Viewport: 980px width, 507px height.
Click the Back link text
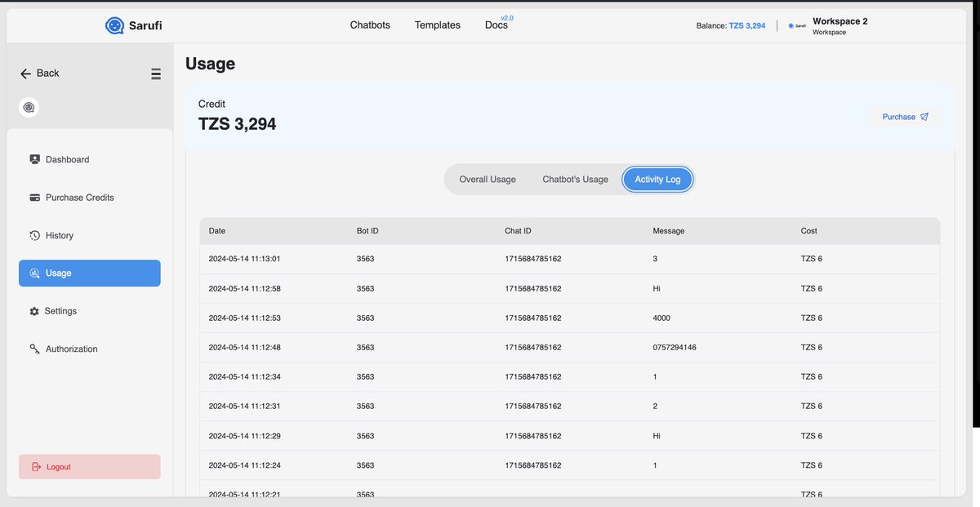click(x=48, y=73)
